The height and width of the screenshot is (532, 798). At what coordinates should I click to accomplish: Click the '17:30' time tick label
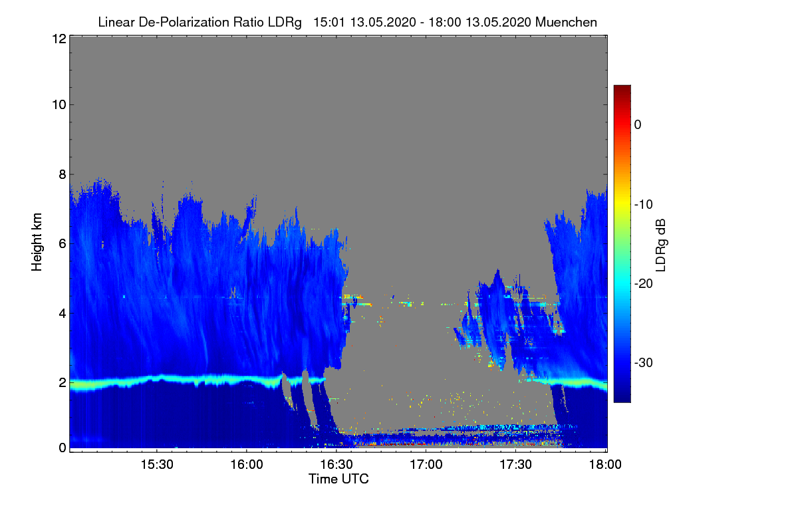point(516,464)
